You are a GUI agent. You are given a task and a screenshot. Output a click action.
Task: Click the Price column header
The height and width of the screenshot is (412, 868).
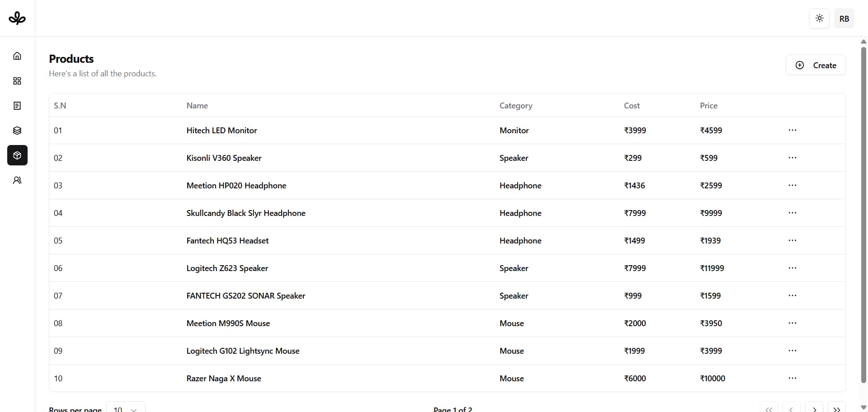pos(709,106)
